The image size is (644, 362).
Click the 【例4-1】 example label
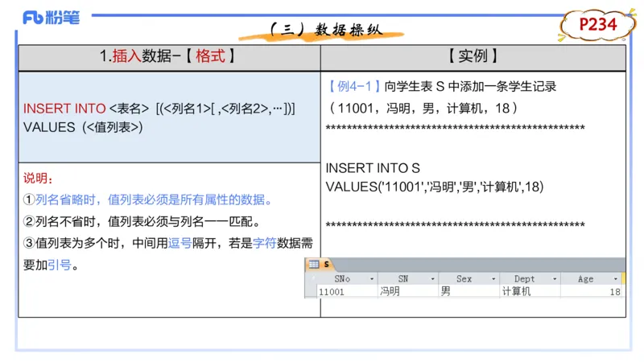tap(353, 87)
